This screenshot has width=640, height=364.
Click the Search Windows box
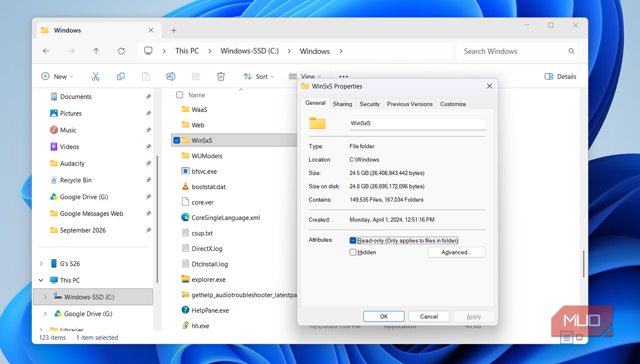pos(519,51)
